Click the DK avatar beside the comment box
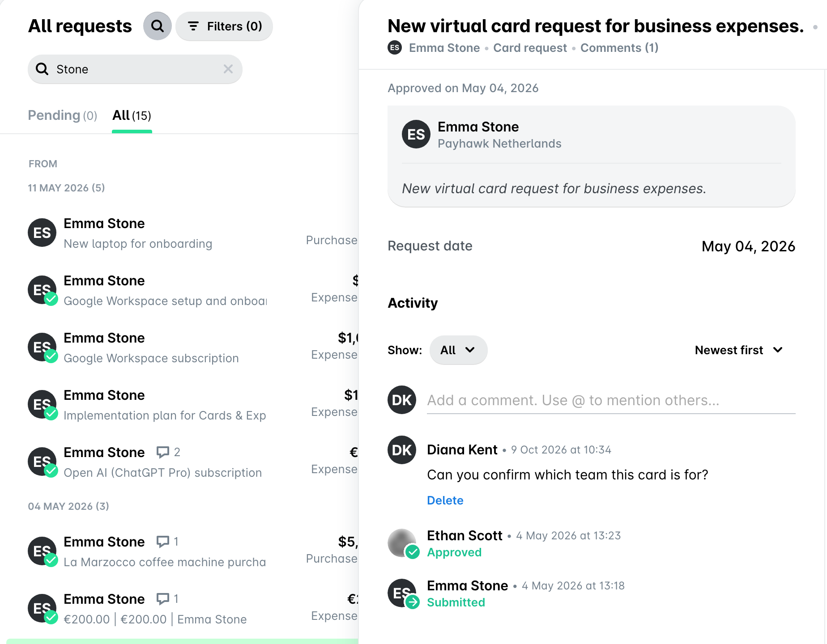This screenshot has height=644, width=827. point(402,400)
